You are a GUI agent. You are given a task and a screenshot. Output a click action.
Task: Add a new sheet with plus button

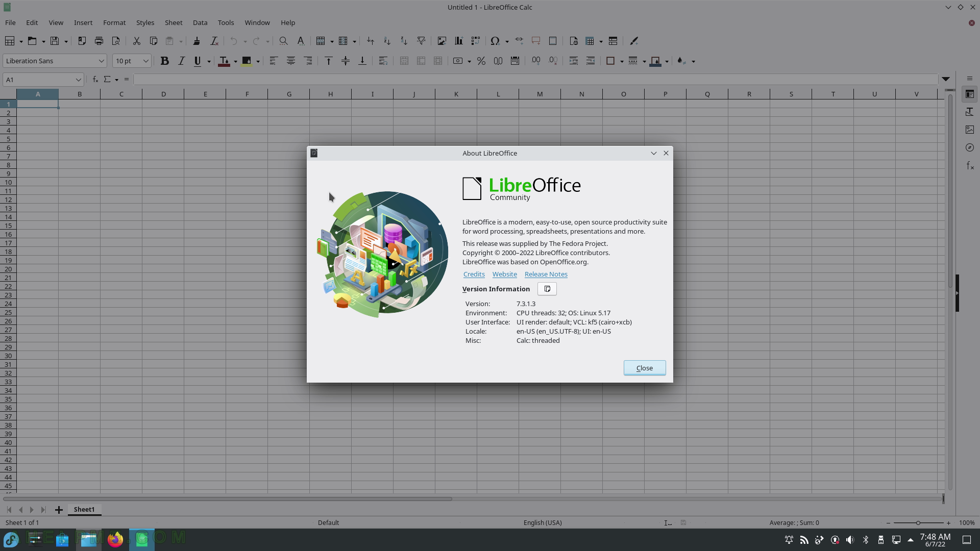coord(59,510)
